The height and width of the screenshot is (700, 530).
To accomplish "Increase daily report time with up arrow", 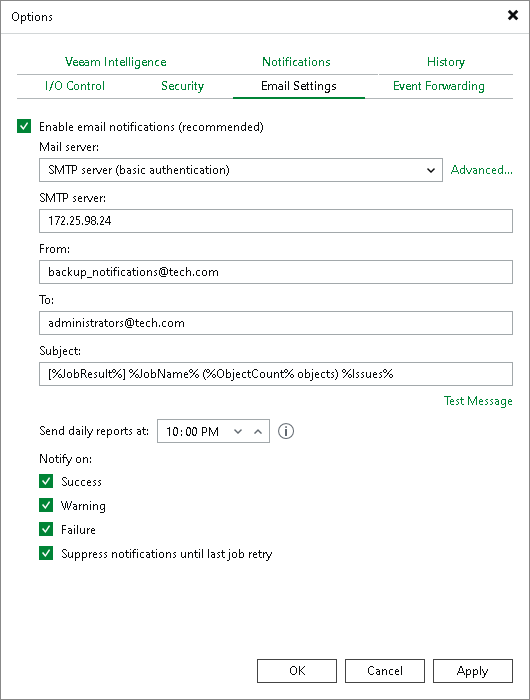I will tap(258, 431).
